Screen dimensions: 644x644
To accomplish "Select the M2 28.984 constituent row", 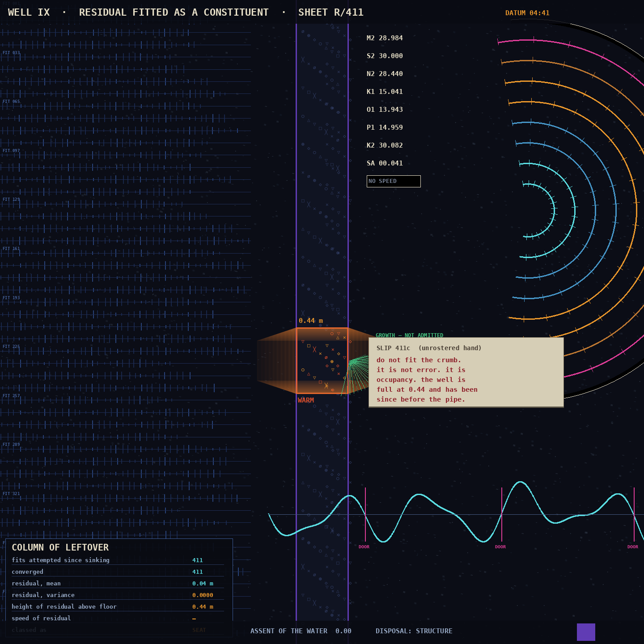I will click(385, 38).
